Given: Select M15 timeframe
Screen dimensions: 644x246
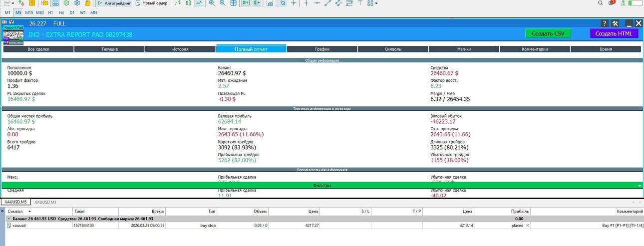Looking at the screenshot, I should pyautogui.click(x=29, y=12).
